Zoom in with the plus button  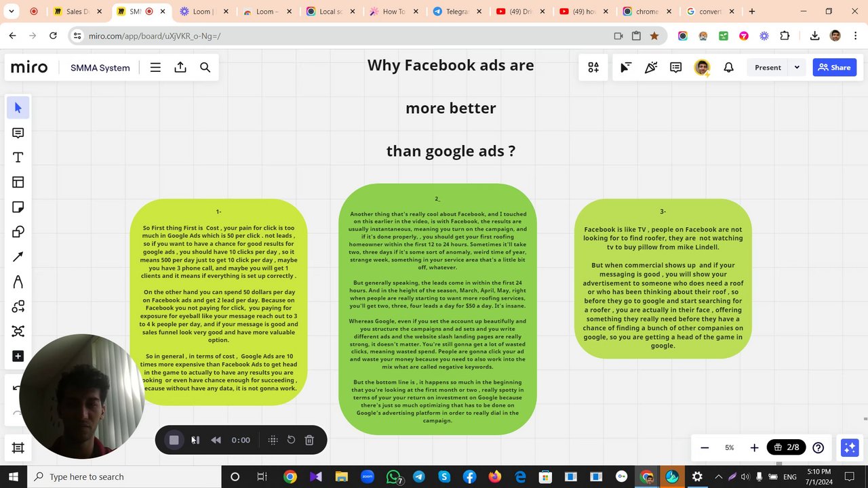[x=754, y=447]
